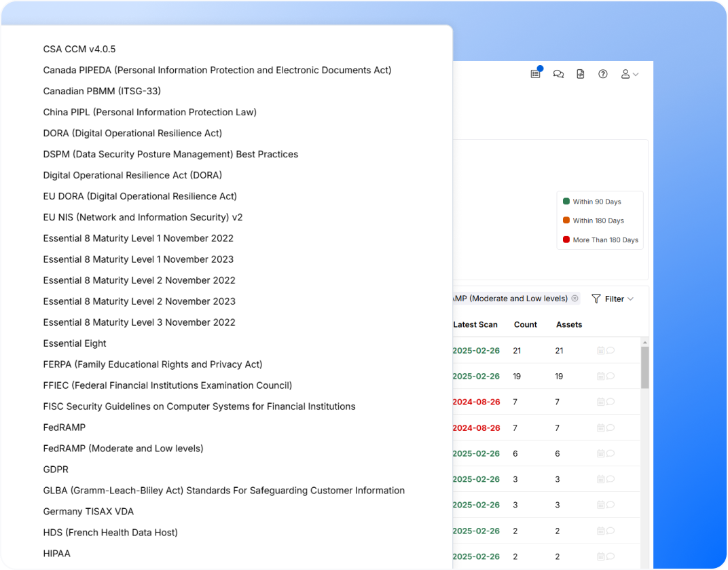This screenshot has width=728, height=570.
Task: Click the user profile icon
Action: coord(625,74)
